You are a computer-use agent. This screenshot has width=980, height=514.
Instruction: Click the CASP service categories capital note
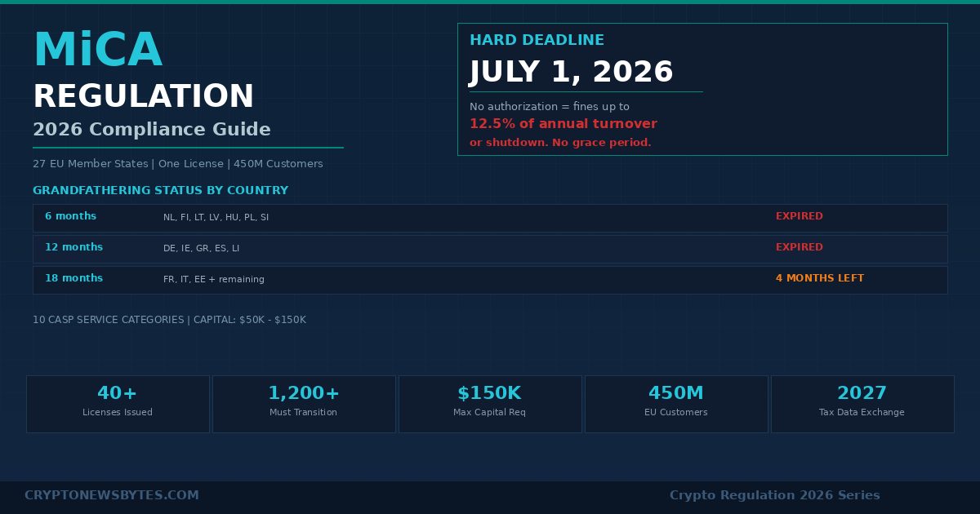[x=169, y=320]
